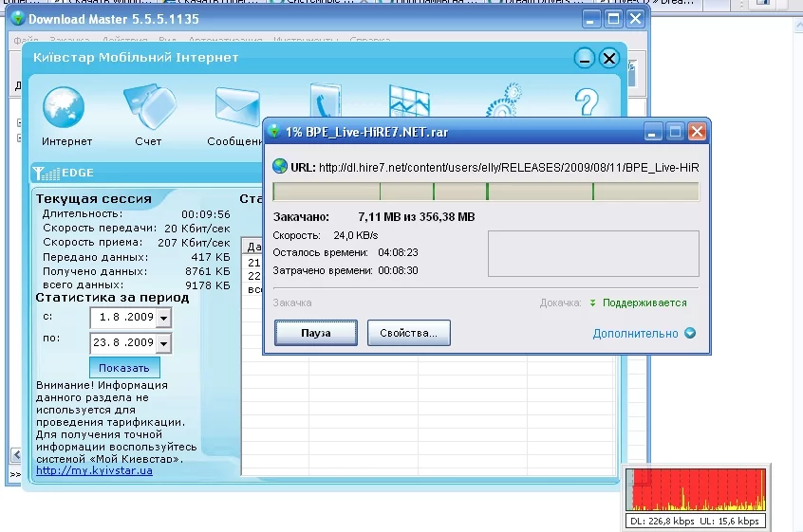Expand the Дополнительно details arrow
The image size is (803, 532).
click(x=690, y=334)
